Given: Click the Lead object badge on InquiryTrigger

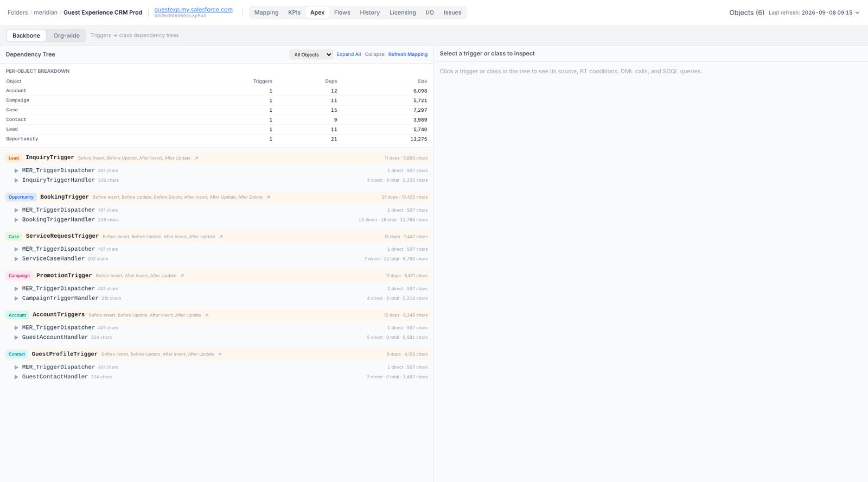Looking at the screenshot, I should coord(14,158).
